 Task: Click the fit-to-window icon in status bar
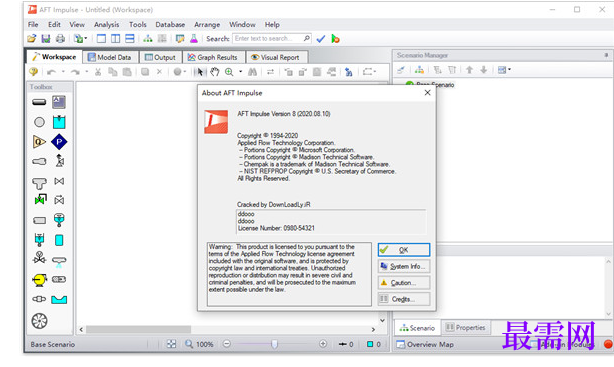171,344
